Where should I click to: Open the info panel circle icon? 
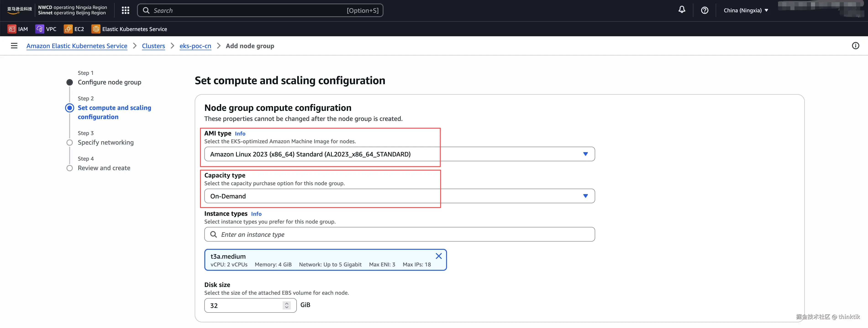[x=855, y=46]
